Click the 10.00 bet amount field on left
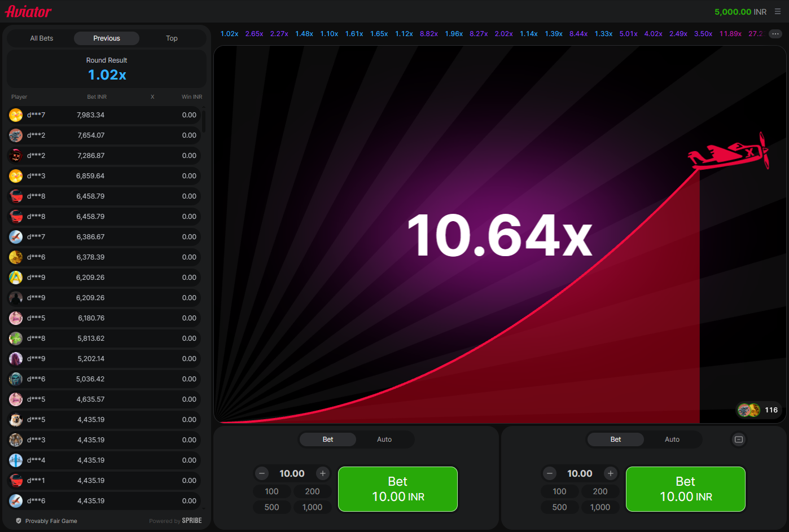 [x=292, y=473]
